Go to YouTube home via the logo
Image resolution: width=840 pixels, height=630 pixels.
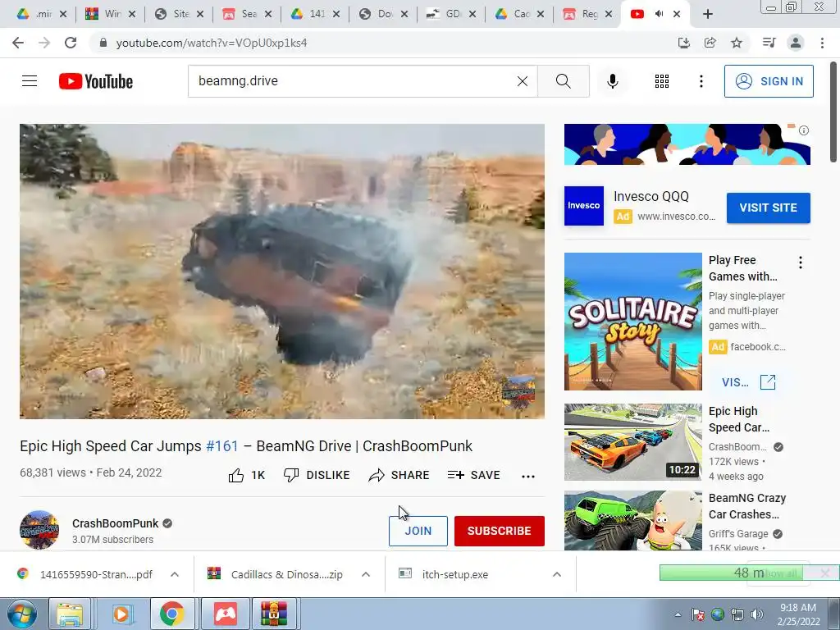[96, 81]
